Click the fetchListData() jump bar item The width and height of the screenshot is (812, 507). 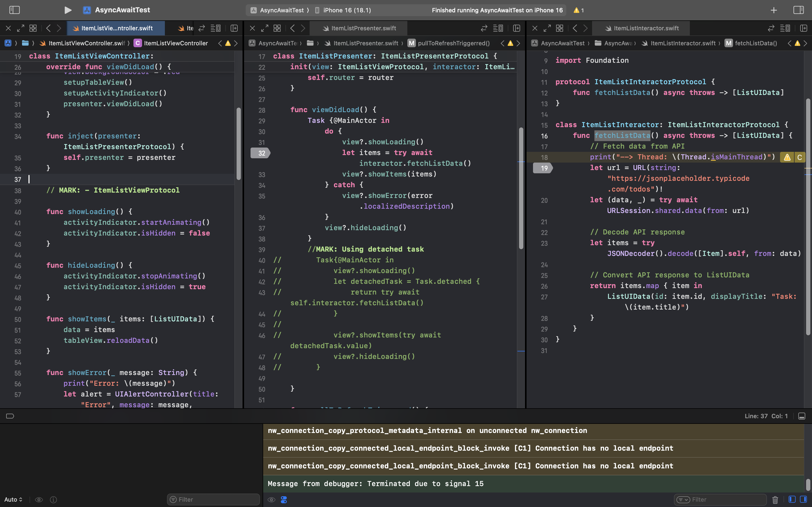click(756, 43)
